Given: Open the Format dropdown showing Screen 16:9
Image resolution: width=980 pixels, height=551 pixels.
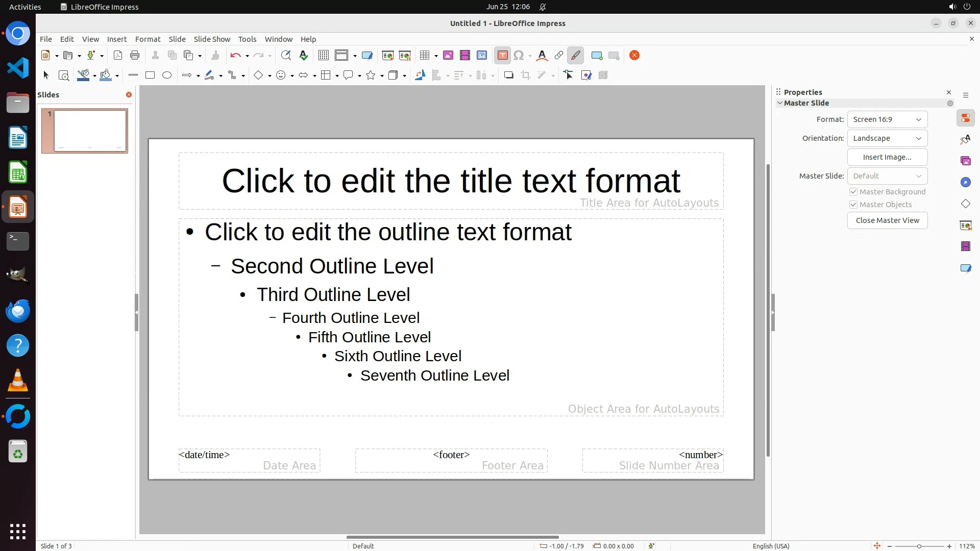Looking at the screenshot, I should (887, 119).
